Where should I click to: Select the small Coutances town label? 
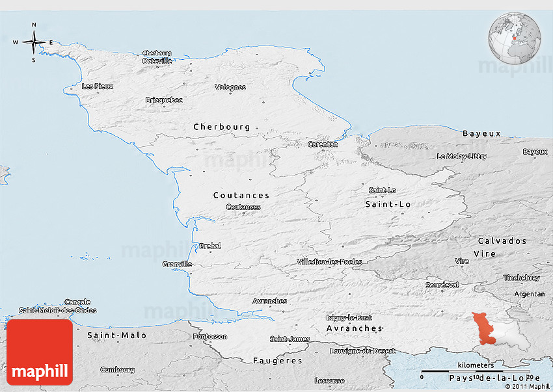(243, 207)
